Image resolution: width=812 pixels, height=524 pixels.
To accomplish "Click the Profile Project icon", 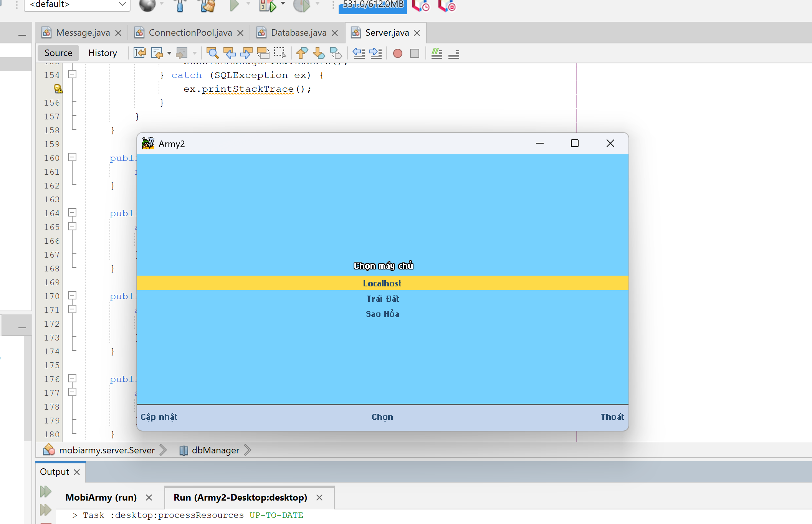I will pyautogui.click(x=301, y=5).
